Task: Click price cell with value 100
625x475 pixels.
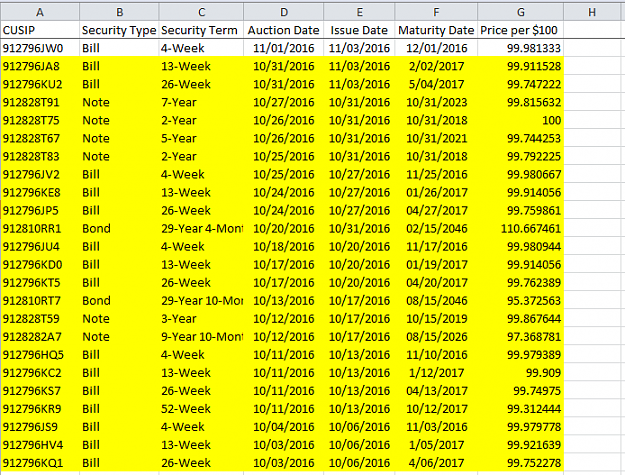Action: (x=521, y=120)
